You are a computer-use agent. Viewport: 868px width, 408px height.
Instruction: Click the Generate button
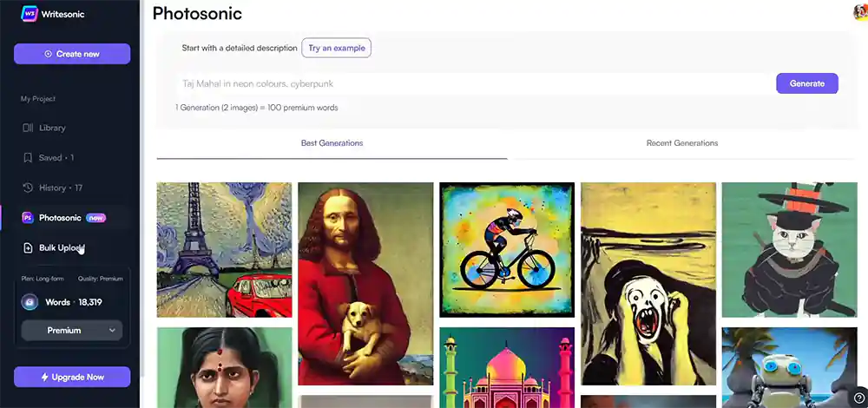click(x=806, y=83)
